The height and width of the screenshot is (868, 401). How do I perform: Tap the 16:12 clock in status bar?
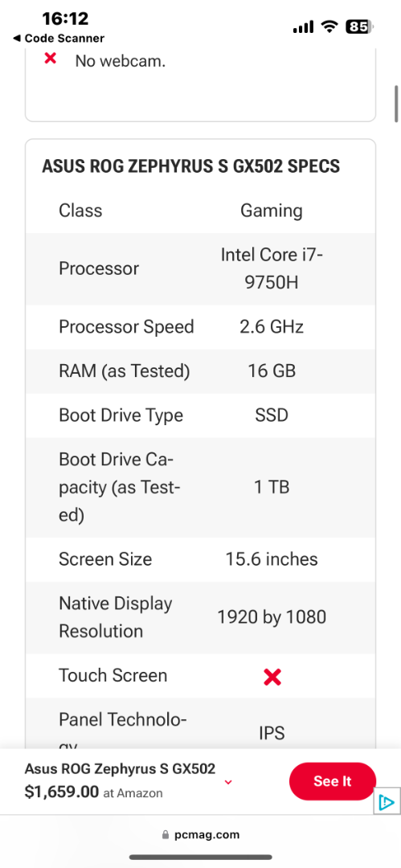[x=65, y=18]
